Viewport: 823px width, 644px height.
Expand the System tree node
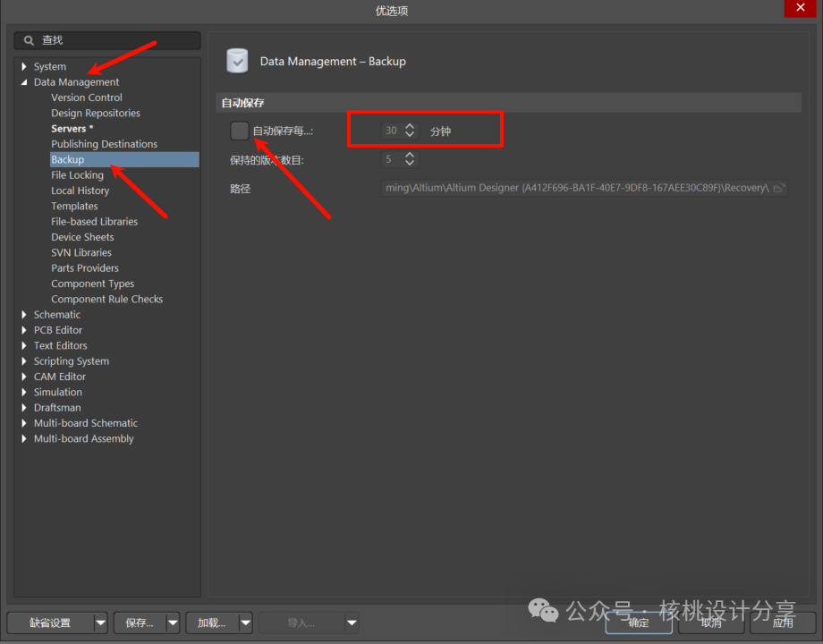[24, 67]
